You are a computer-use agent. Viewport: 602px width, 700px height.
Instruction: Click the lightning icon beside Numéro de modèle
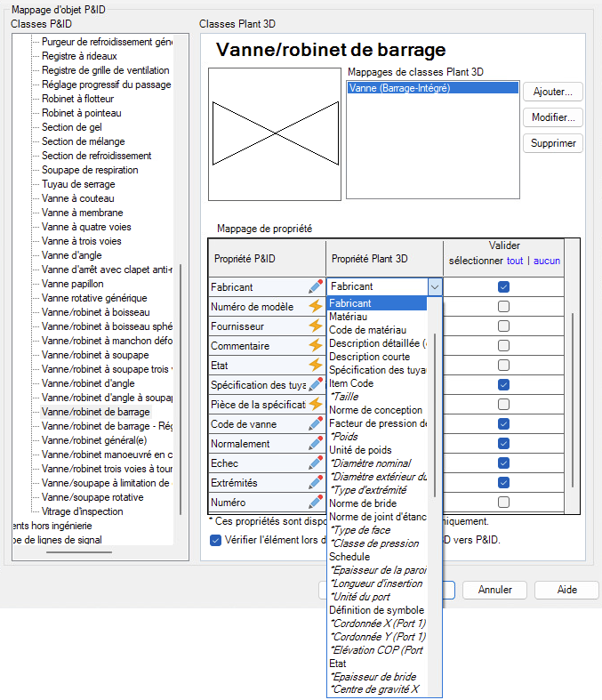tap(316, 306)
